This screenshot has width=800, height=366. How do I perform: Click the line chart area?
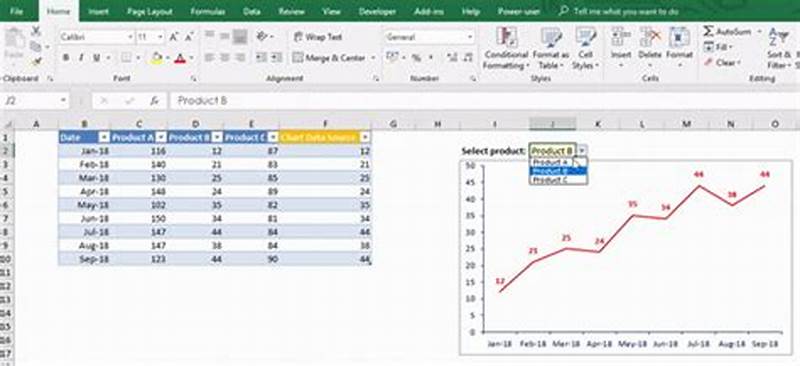point(625,257)
